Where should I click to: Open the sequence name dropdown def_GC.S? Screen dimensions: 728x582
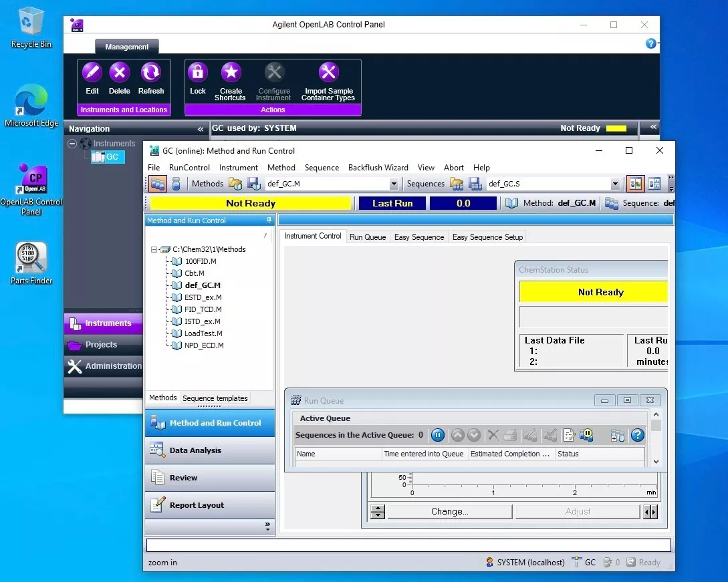[x=615, y=184]
